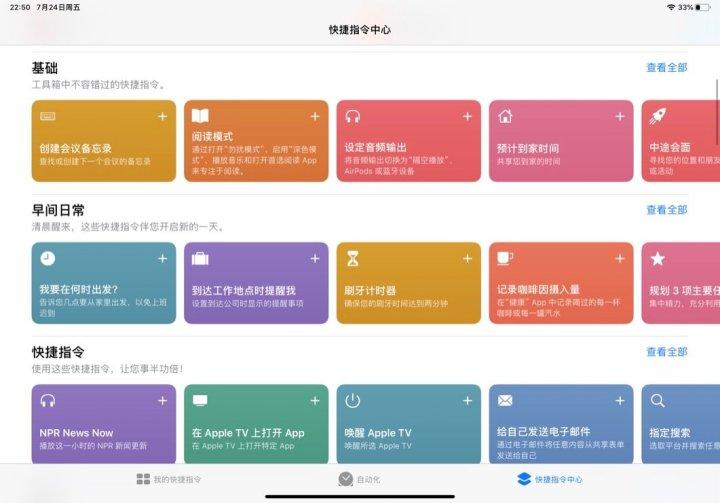Open the 指定搜索 magnifier card
The image size is (720, 503).
click(681, 424)
